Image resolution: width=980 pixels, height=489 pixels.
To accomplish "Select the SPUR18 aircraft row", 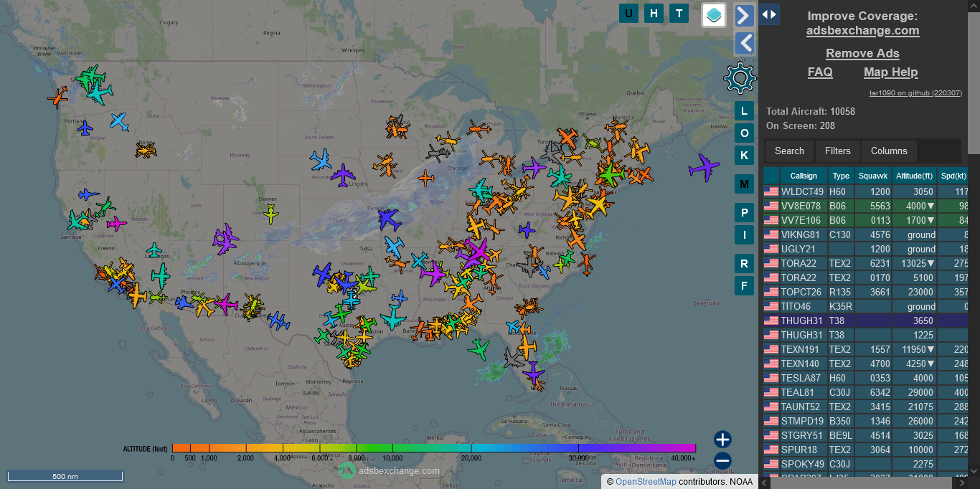I will point(866,450).
